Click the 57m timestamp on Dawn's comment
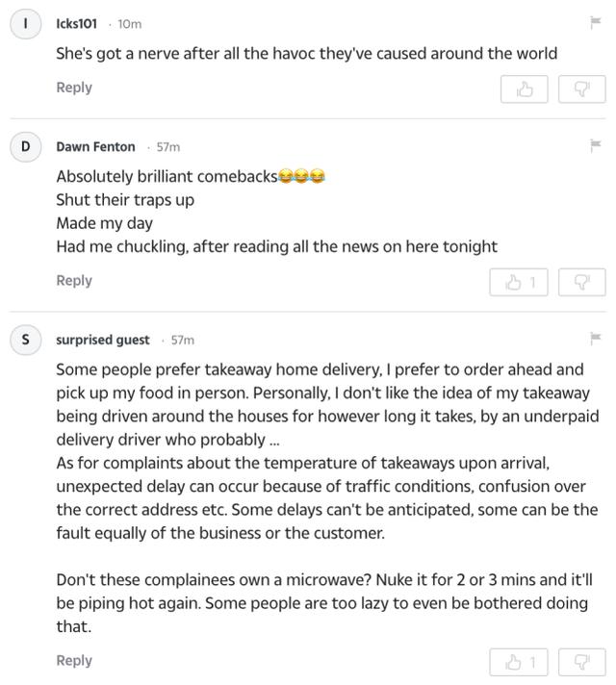Viewport: 616px width, 685px height. pyautogui.click(x=168, y=147)
